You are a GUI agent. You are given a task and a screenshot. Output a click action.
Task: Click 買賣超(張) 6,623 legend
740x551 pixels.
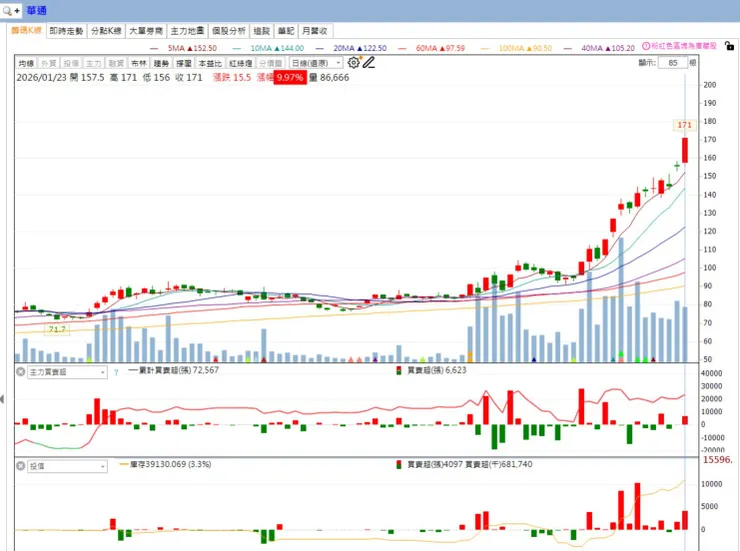tap(437, 370)
